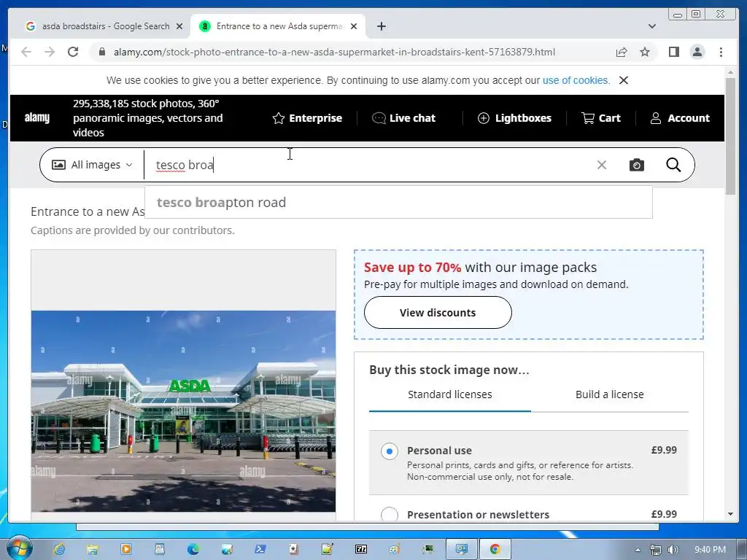Select the Presentation or newsletters radio button
The height and width of the screenshot is (560, 747).
tap(390, 515)
